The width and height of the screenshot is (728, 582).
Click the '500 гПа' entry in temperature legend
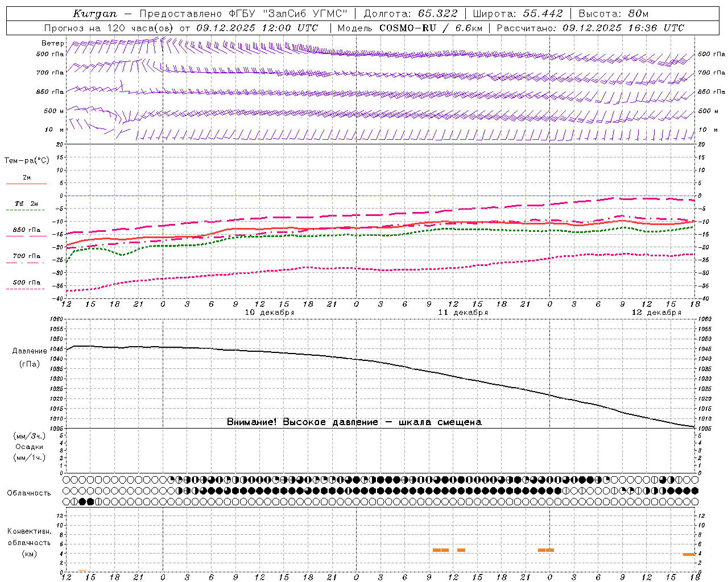[x=27, y=282]
